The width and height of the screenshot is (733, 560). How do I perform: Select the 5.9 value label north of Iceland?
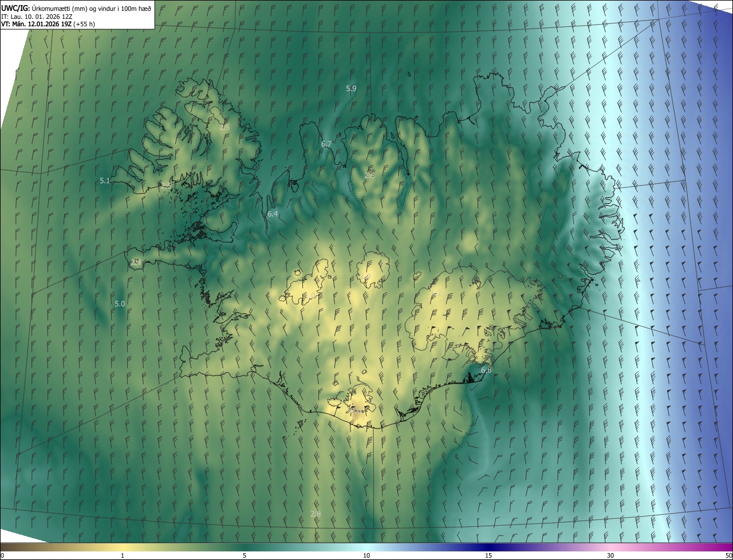tap(351, 88)
